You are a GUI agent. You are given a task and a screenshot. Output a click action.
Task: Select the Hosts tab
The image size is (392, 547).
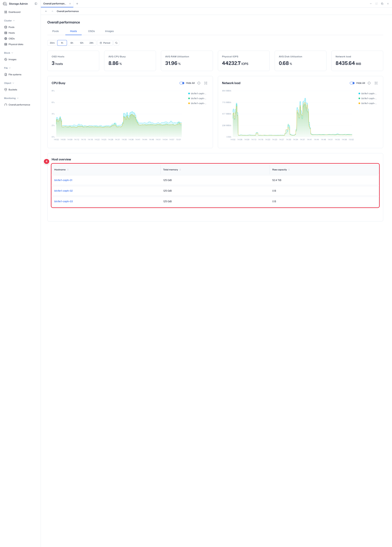coord(73,31)
